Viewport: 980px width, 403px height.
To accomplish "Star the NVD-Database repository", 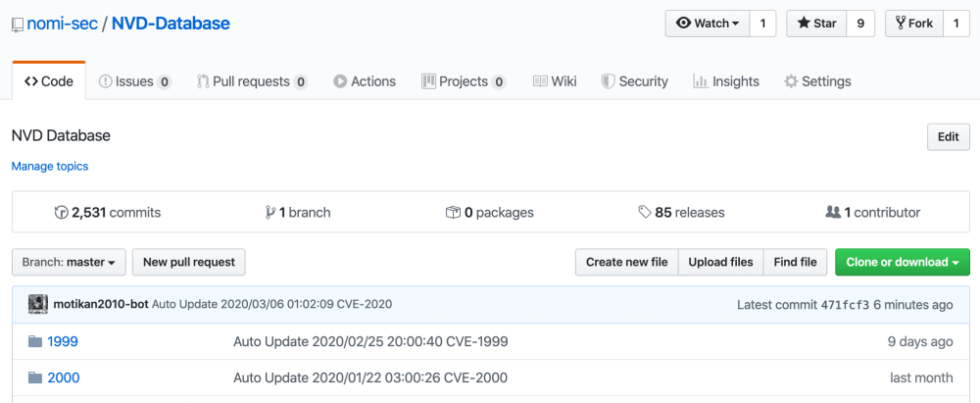I will (816, 24).
